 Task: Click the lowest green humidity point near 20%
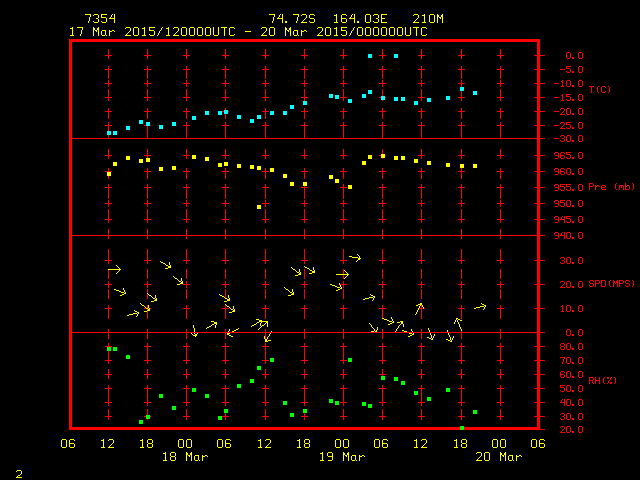pos(461,428)
